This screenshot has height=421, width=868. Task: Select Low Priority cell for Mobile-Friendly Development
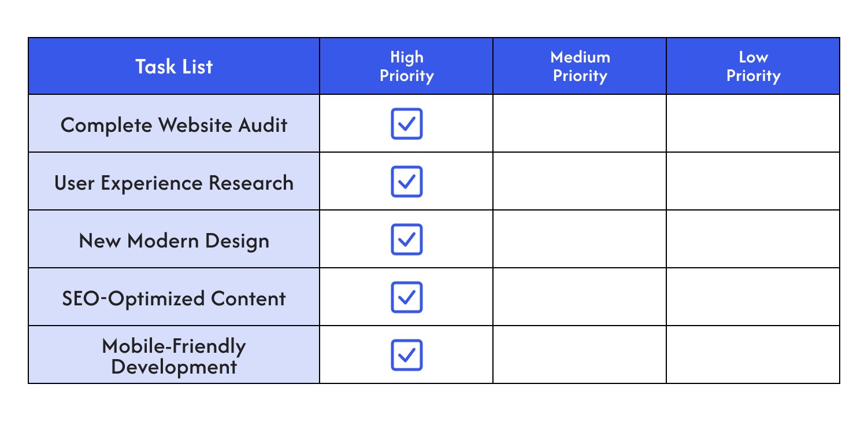point(753,354)
